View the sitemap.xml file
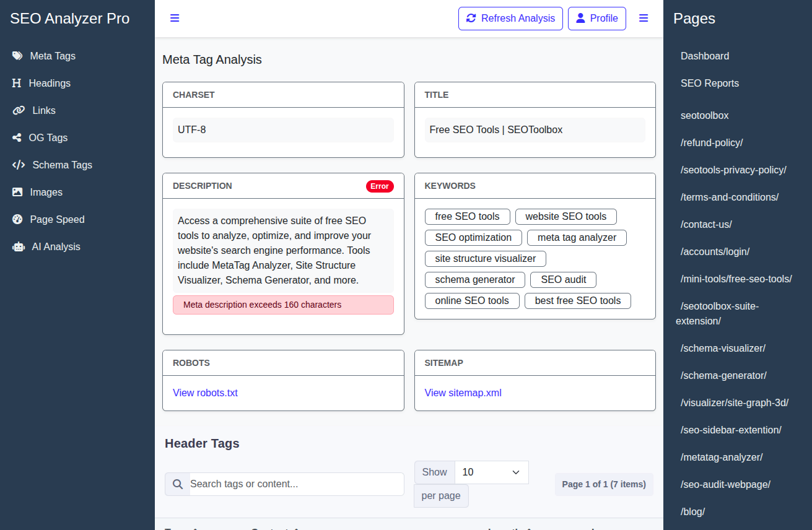 coord(463,393)
